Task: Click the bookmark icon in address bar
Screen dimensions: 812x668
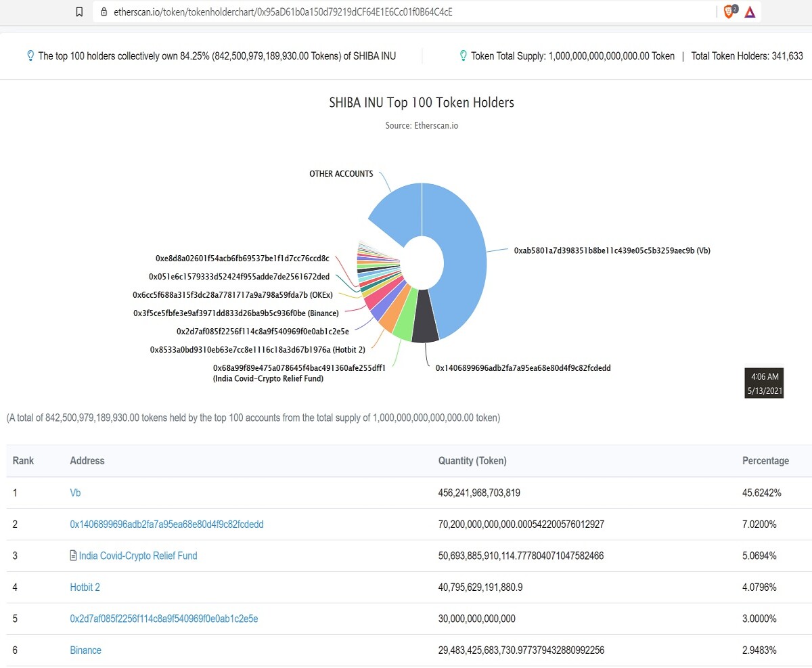Action: point(80,12)
